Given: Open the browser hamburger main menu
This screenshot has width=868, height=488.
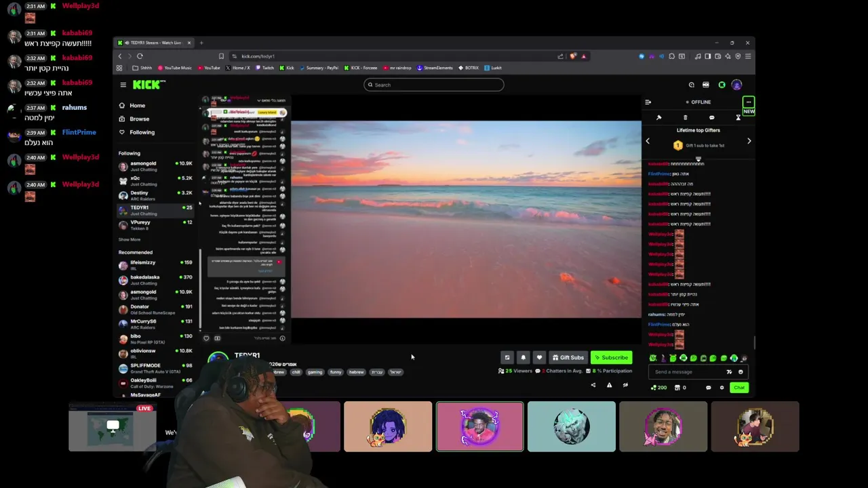Looking at the screenshot, I should point(747,56).
